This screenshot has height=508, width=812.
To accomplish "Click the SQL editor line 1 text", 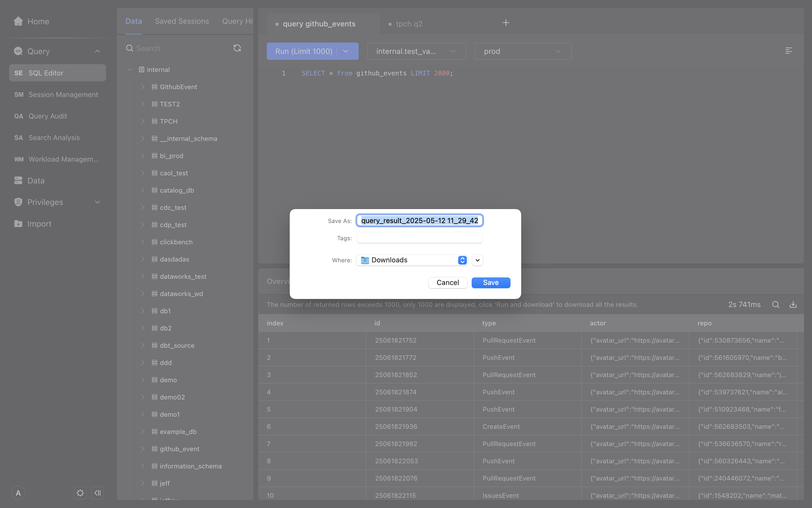I will pyautogui.click(x=377, y=73).
